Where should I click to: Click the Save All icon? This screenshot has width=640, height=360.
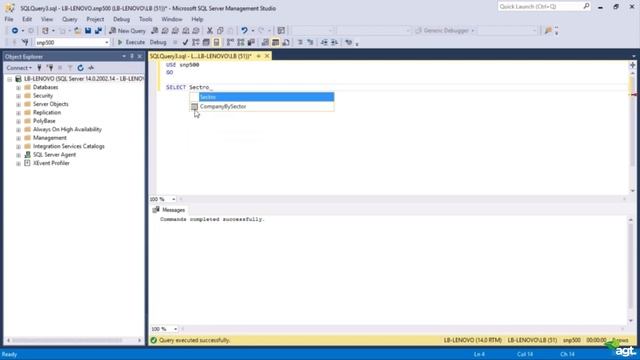[x=98, y=31]
